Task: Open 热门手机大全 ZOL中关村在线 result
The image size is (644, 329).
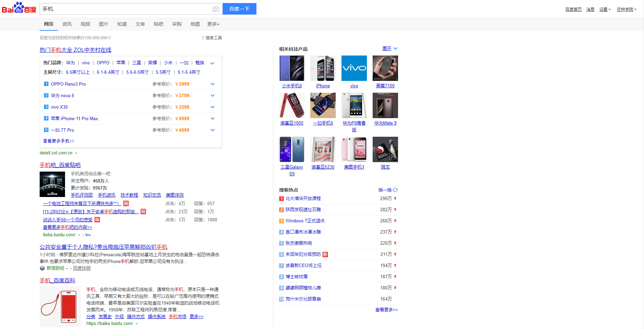Action: [x=76, y=50]
